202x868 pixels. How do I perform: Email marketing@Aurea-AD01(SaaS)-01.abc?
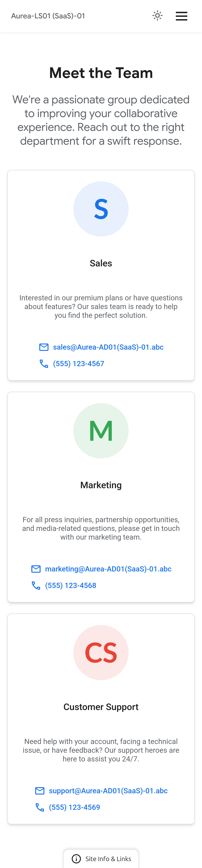[108, 569]
